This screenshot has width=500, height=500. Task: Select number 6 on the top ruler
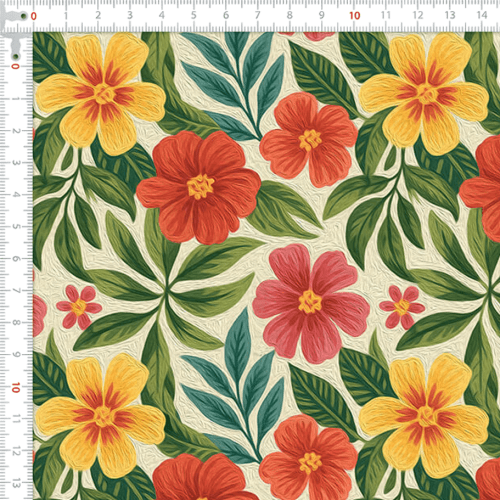[x=226, y=15]
